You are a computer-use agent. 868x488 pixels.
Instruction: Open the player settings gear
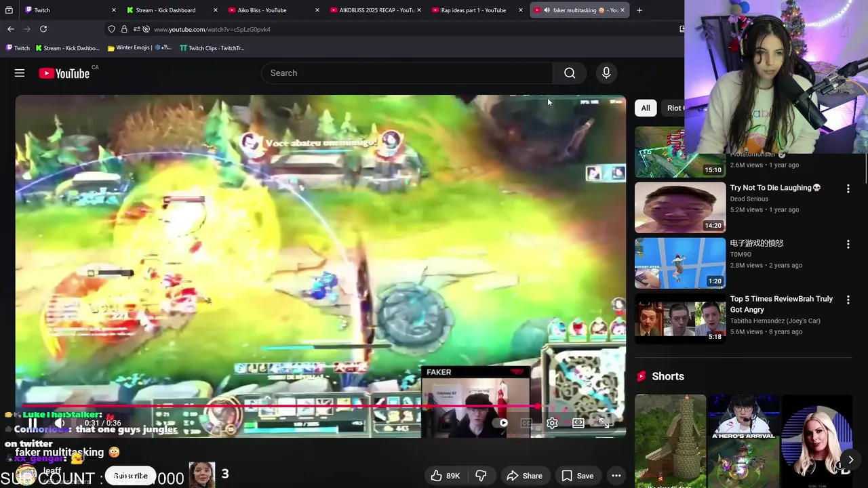552,423
